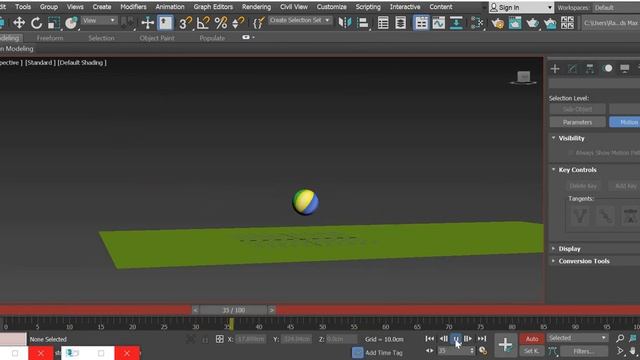The image size is (640, 360).
Task: Open the reference coordinate View dropdown
Action: (99, 20)
